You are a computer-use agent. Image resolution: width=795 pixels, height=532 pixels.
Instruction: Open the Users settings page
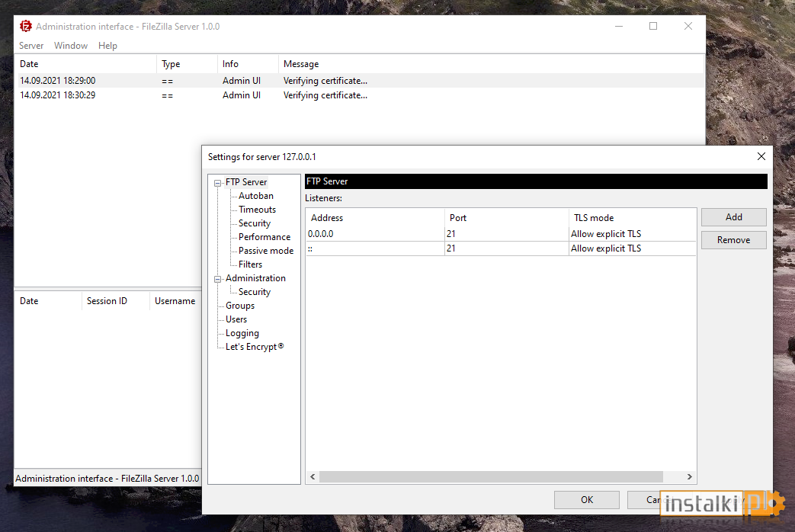[x=236, y=319]
